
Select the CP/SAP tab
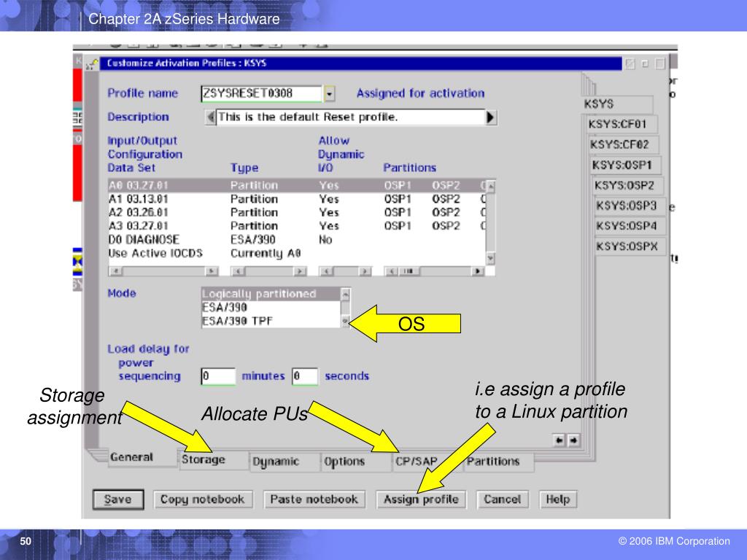click(x=416, y=462)
